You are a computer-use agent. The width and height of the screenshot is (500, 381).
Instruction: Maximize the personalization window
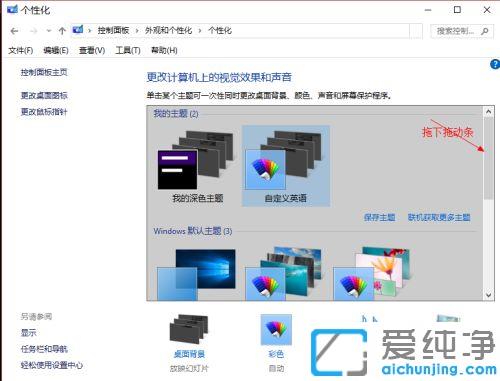click(457, 10)
